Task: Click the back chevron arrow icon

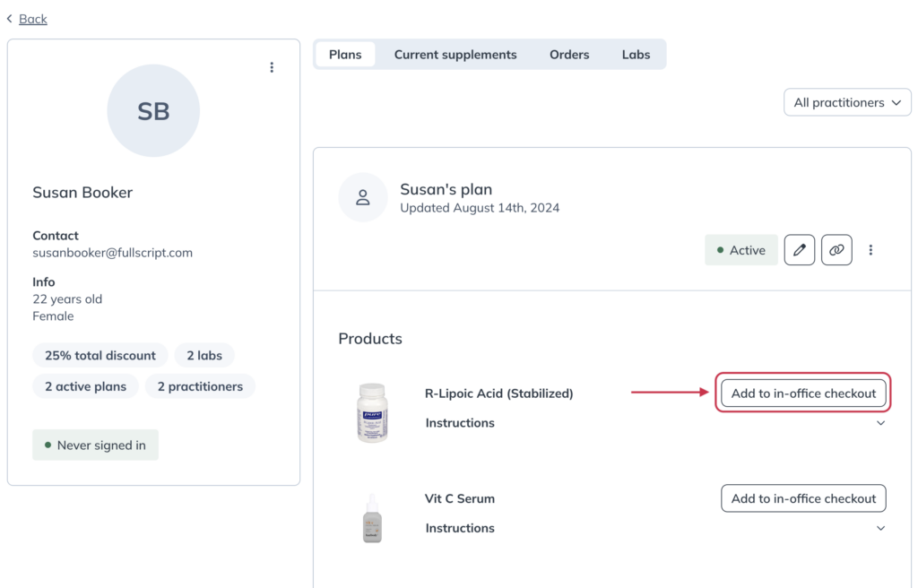Action: tap(9, 19)
